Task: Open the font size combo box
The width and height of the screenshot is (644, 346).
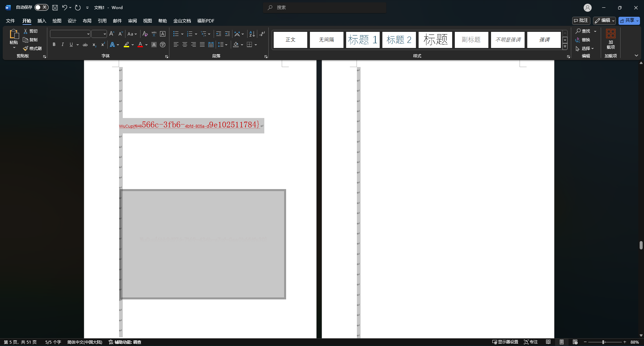Action: coord(99,34)
